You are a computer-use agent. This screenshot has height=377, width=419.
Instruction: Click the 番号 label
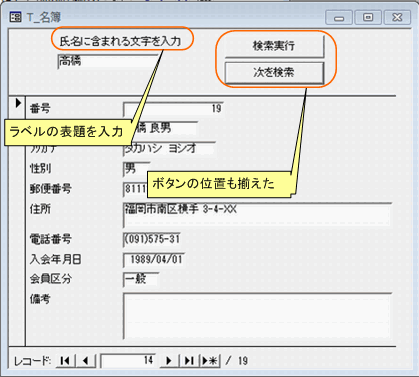40,109
